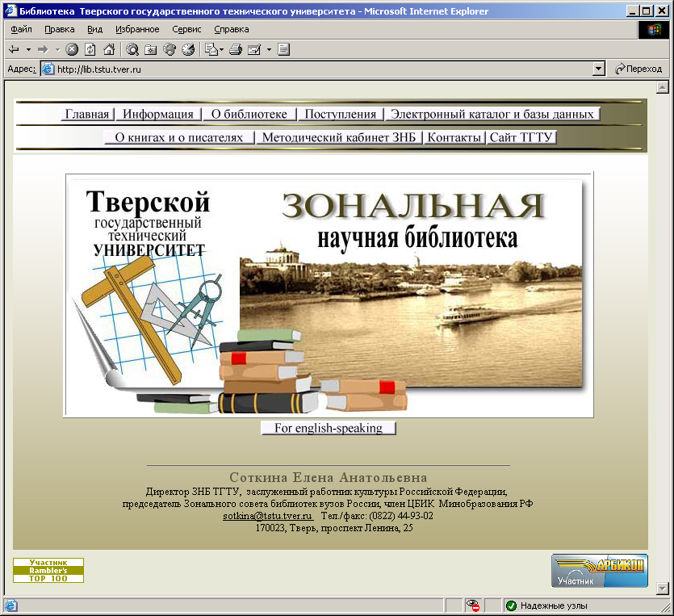
Task: Expand the Edit button dropdown arrow
Action: tap(269, 49)
